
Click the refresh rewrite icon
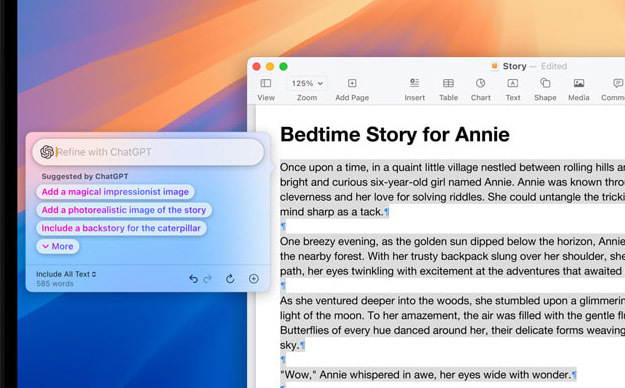tap(230, 279)
